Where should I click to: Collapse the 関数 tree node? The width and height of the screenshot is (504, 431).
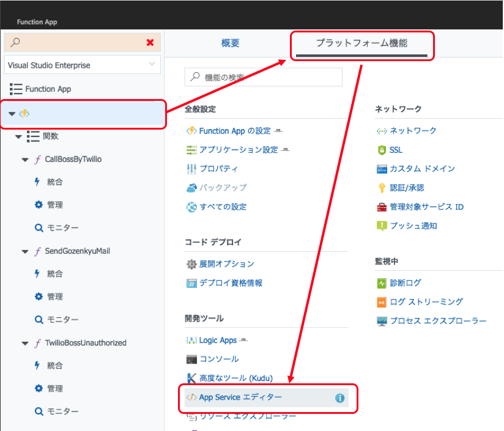click(x=18, y=137)
